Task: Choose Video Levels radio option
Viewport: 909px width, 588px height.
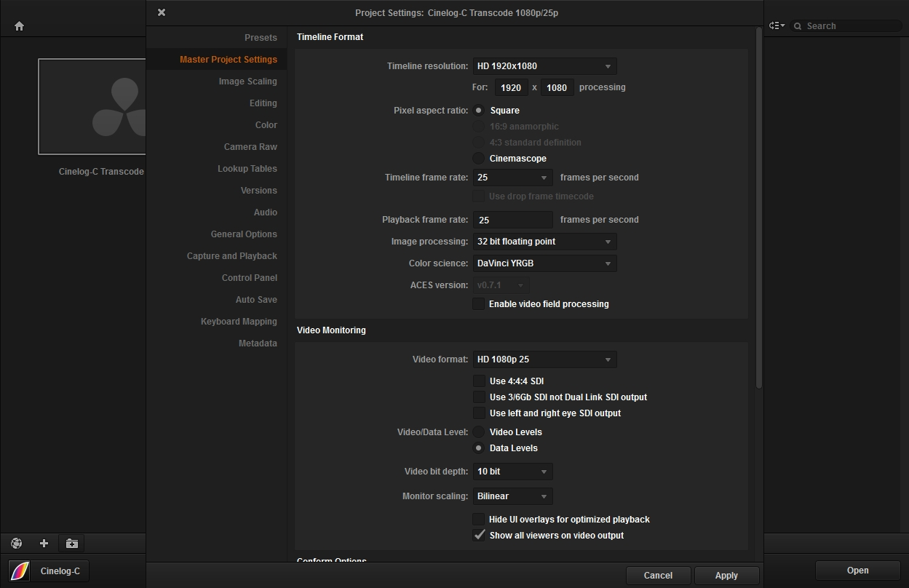Action: point(478,432)
